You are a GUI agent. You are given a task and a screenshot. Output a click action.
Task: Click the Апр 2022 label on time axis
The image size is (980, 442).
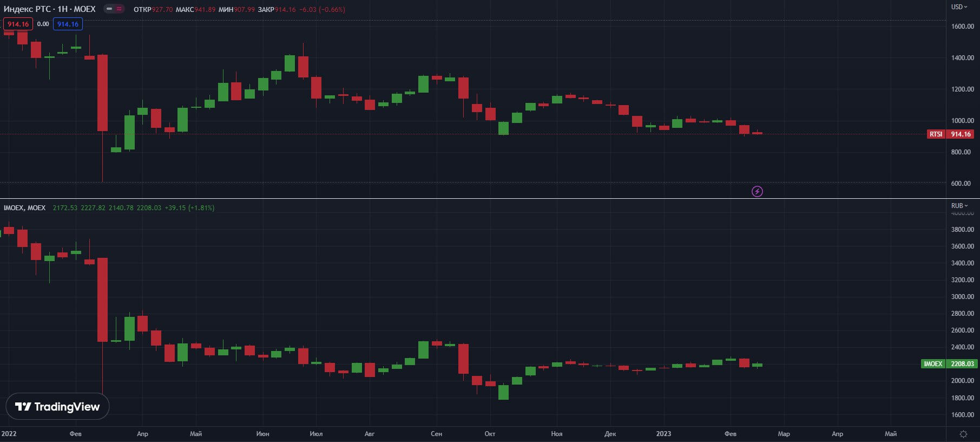point(142,434)
